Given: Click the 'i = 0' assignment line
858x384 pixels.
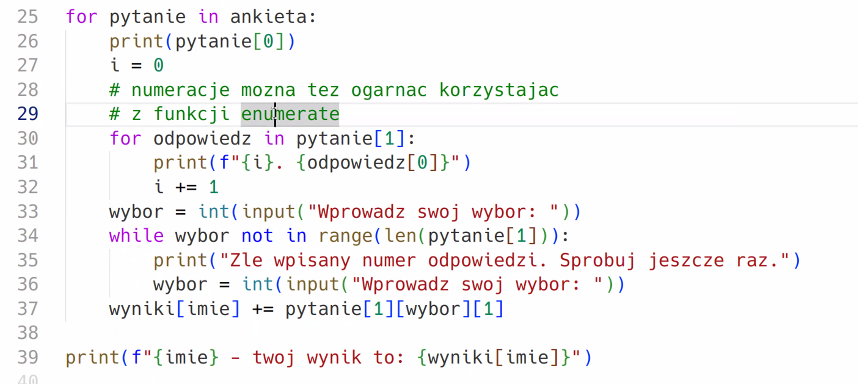Looking at the screenshot, I should pyautogui.click(x=137, y=66).
